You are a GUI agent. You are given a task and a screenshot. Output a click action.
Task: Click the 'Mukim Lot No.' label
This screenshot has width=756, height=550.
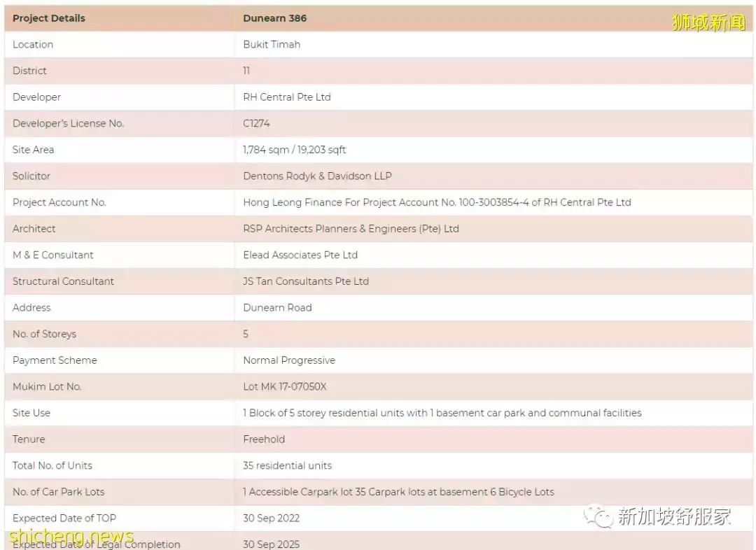(x=48, y=386)
